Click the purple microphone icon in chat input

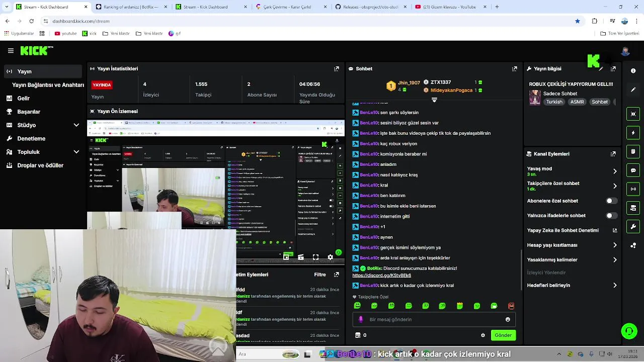coord(360,319)
